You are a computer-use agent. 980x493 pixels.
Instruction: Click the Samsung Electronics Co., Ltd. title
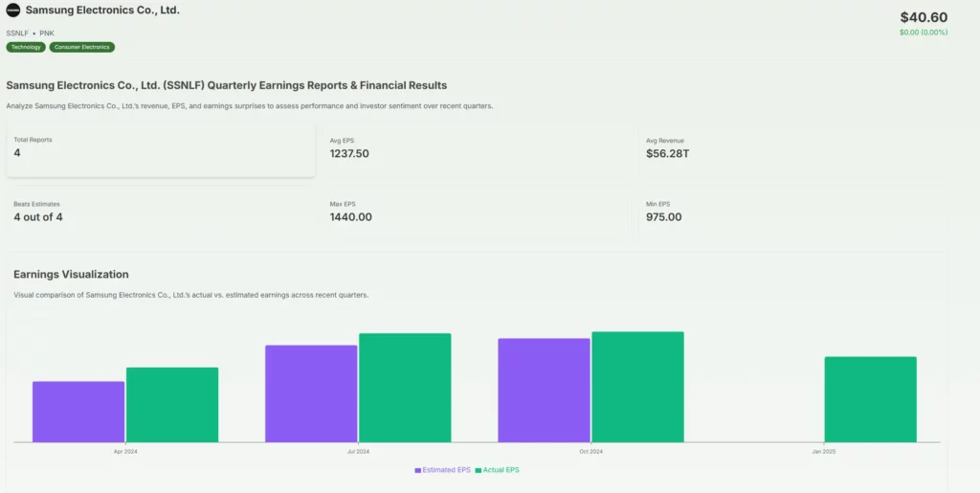[x=102, y=11]
